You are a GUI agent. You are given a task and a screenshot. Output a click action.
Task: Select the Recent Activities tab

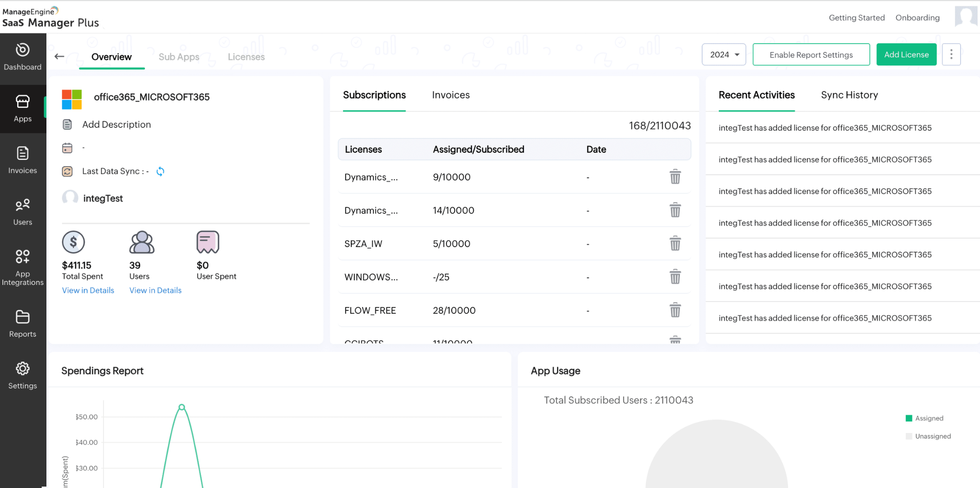757,95
